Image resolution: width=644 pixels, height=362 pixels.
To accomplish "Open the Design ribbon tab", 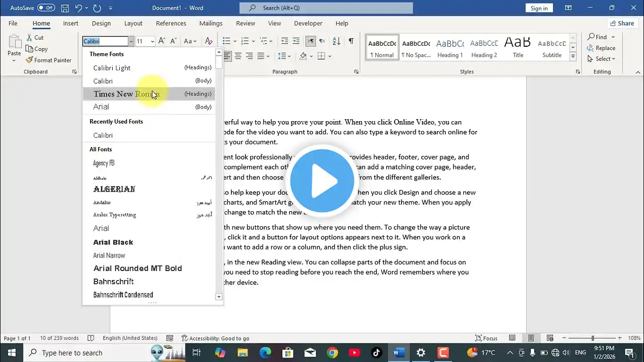I will pos(101,24).
